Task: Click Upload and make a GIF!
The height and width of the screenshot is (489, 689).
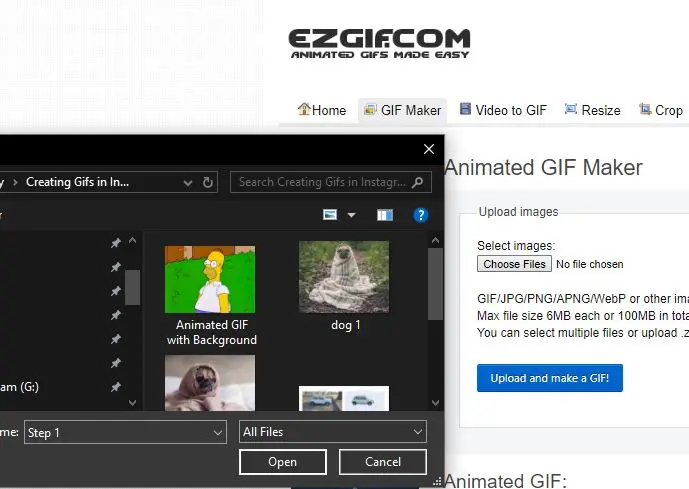Action: (x=549, y=378)
